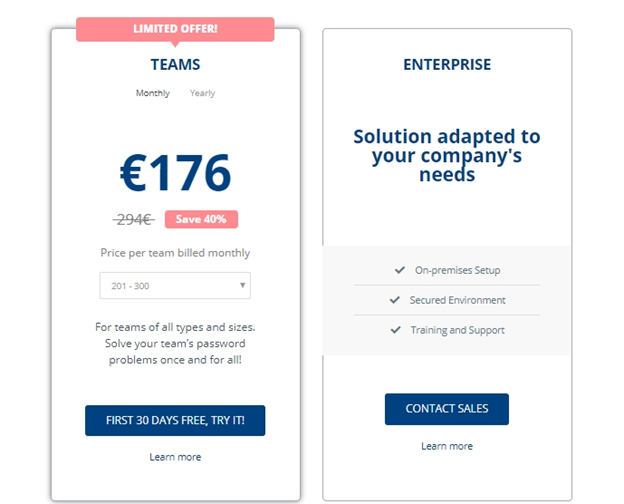Click the On-premises Setup checkmark icon
This screenshot has height=504, width=624.
coord(400,270)
